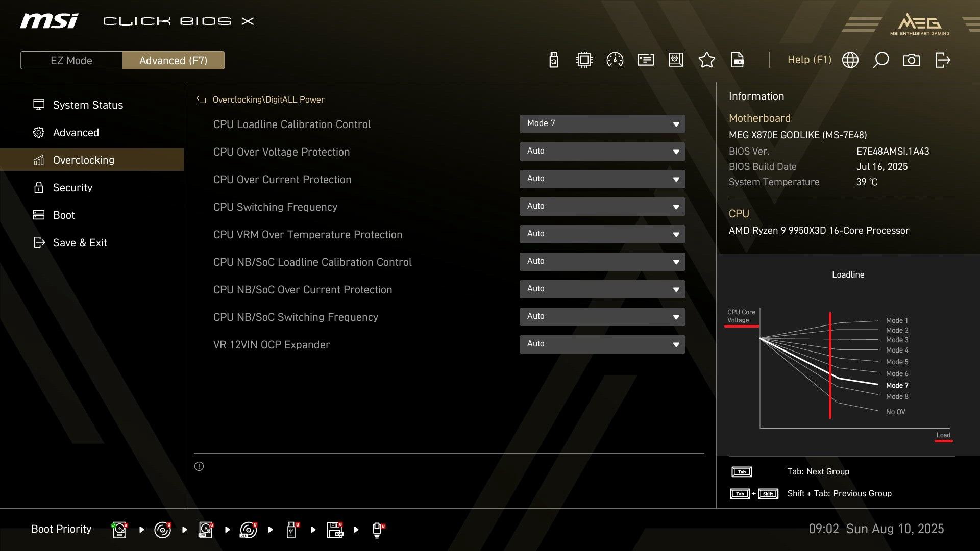Select Advanced (F7) mode
This screenshot has height=551, width=980.
[173, 60]
